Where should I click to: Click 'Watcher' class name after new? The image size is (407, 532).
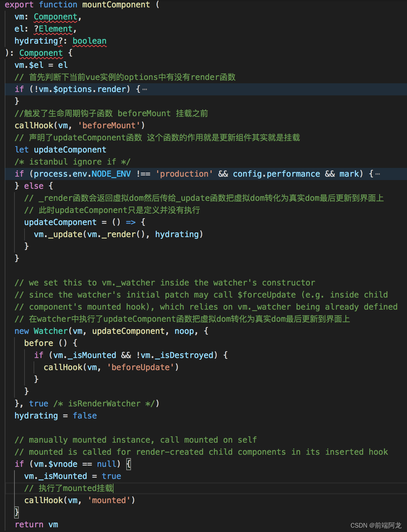pos(51,331)
